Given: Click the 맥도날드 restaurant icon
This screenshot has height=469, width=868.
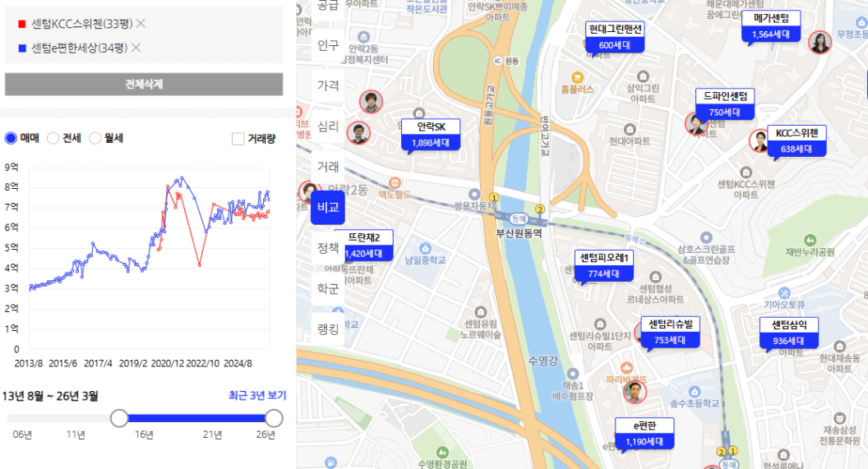Looking at the screenshot, I should 395,182.
